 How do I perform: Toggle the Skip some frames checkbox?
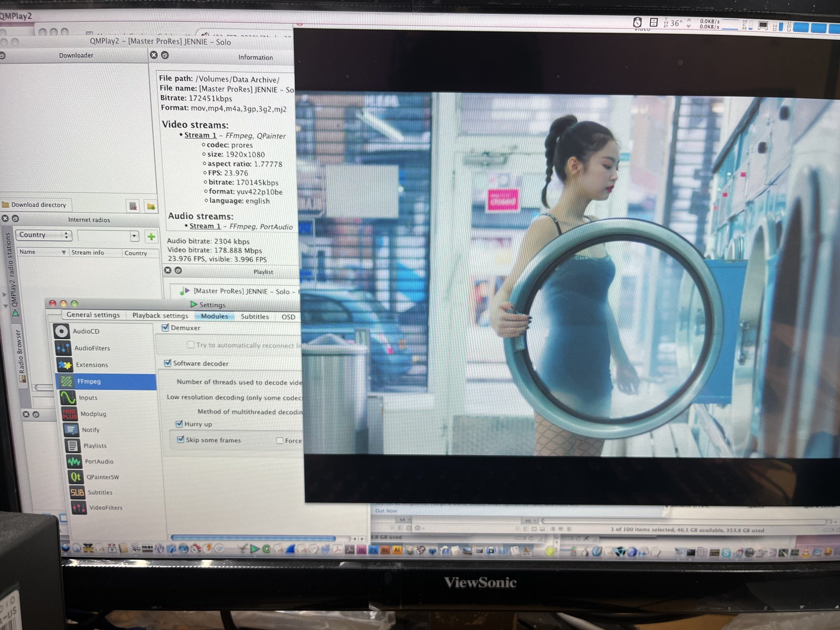181,439
